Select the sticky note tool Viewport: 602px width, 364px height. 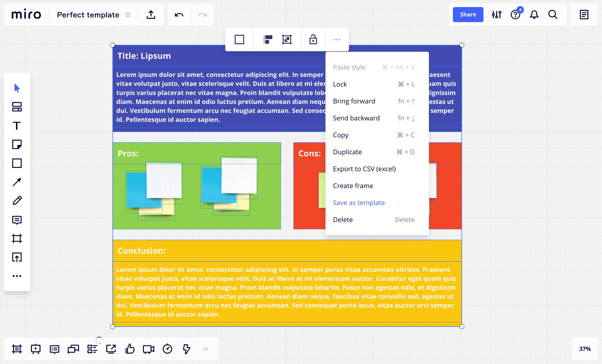(17, 144)
